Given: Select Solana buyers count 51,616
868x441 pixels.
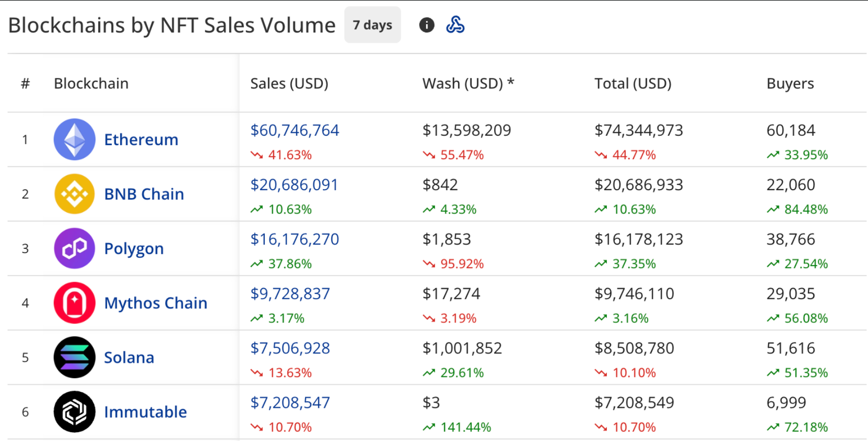Looking at the screenshot, I should click(791, 348).
